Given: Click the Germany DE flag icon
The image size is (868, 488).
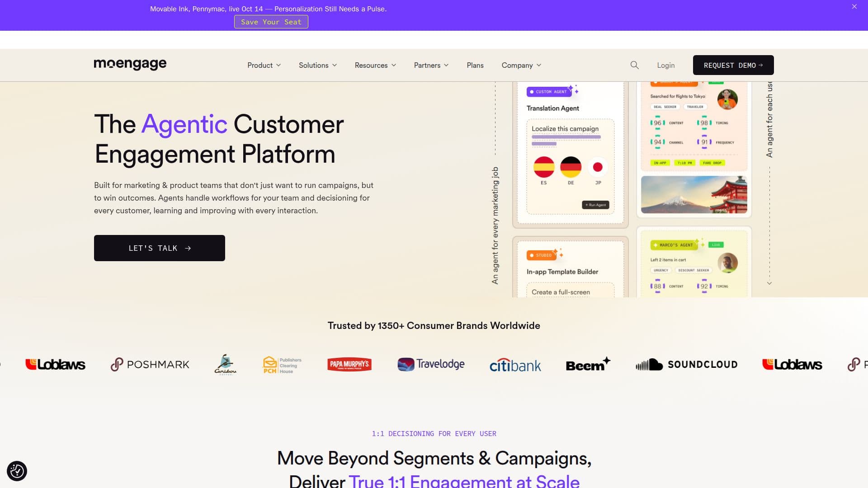Looking at the screenshot, I should 571,167.
